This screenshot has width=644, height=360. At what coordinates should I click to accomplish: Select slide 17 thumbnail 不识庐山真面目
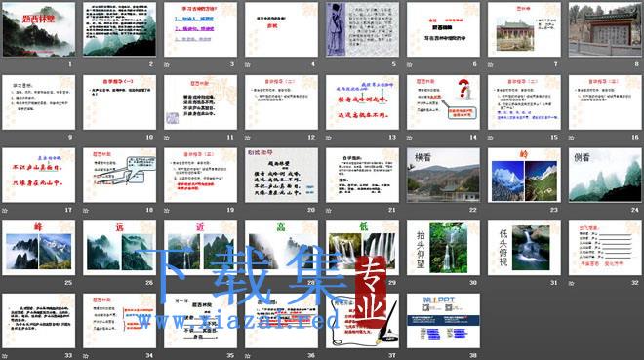tap(39, 175)
